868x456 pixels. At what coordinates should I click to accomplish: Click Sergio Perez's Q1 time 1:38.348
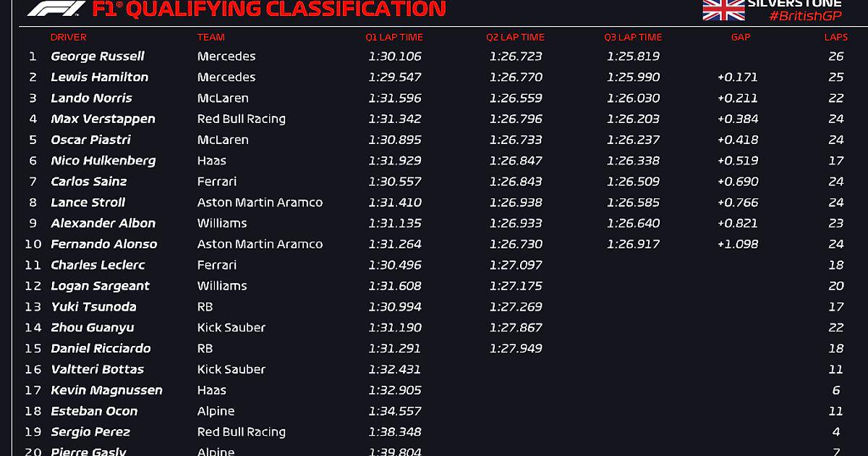[394, 432]
